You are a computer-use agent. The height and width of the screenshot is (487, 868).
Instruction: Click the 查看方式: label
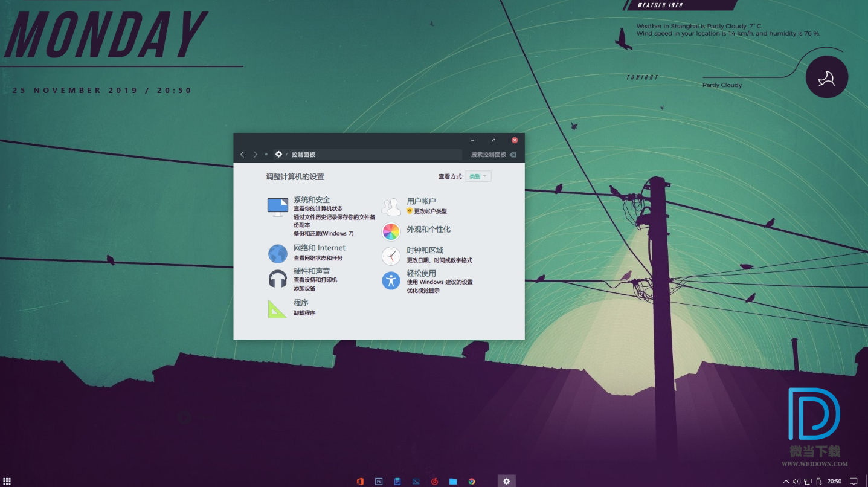(451, 176)
